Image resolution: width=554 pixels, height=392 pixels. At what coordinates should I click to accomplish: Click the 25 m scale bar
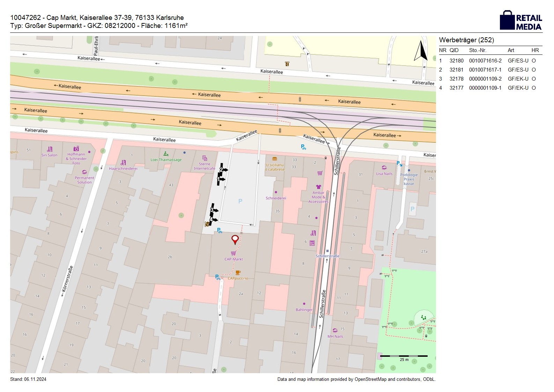click(404, 356)
